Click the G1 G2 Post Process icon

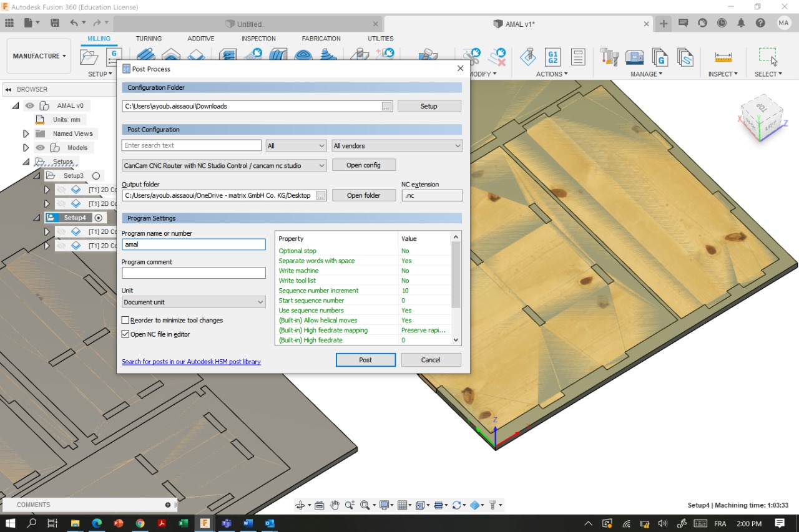click(x=552, y=57)
